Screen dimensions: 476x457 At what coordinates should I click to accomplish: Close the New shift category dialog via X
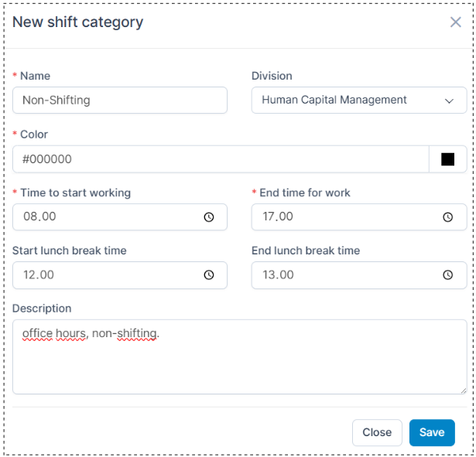click(455, 22)
